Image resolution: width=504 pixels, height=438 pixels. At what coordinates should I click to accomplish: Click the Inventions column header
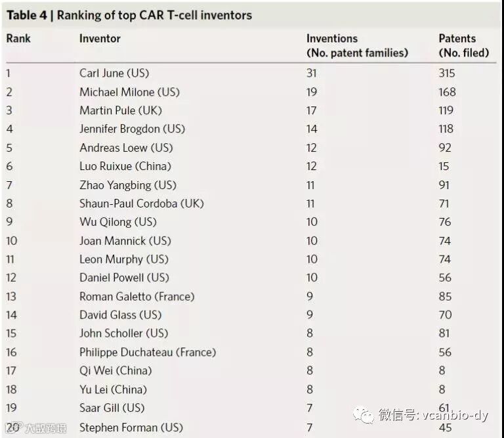[x=357, y=45]
